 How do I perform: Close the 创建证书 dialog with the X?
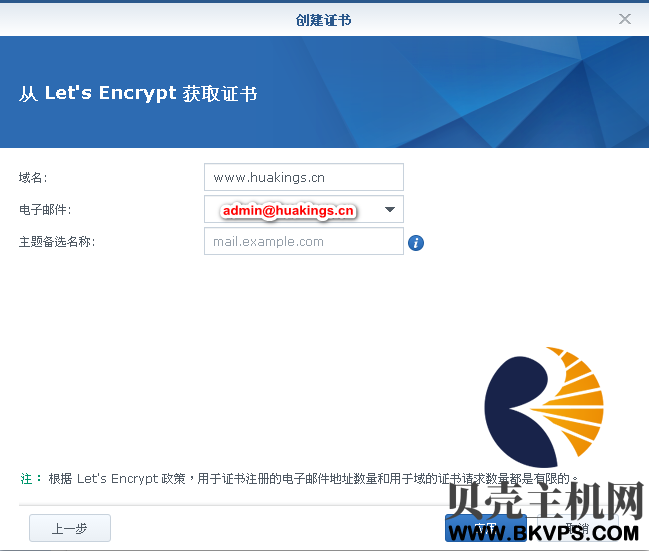(x=625, y=19)
